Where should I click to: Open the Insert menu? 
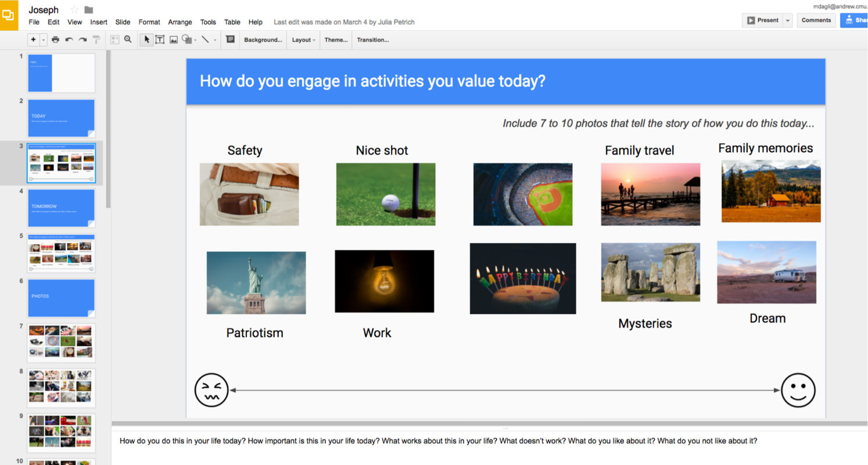click(99, 22)
